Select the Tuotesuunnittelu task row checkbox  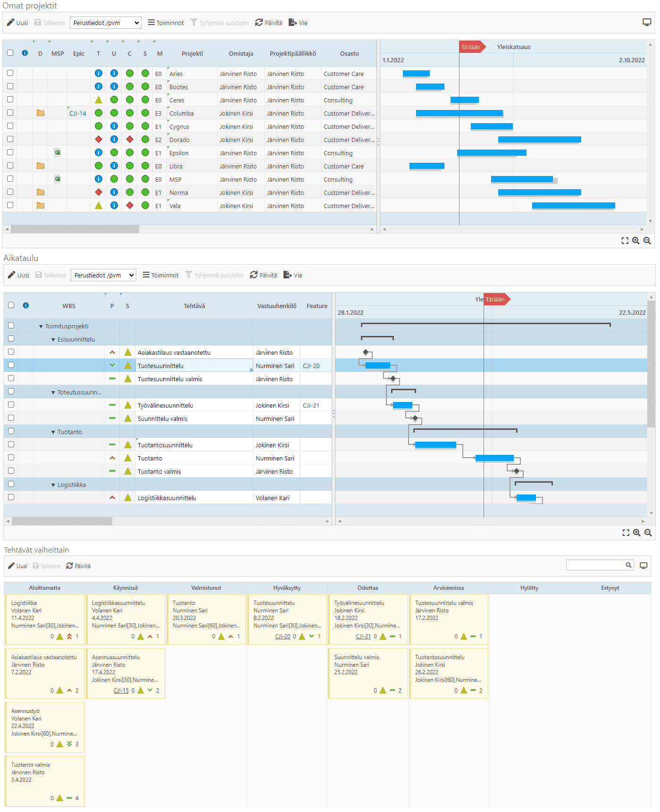pos(11,365)
